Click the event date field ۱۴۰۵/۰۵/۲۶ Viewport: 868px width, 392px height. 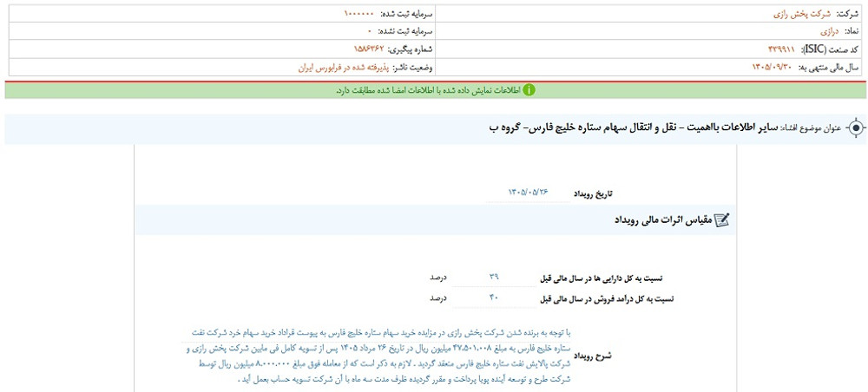pos(528,193)
